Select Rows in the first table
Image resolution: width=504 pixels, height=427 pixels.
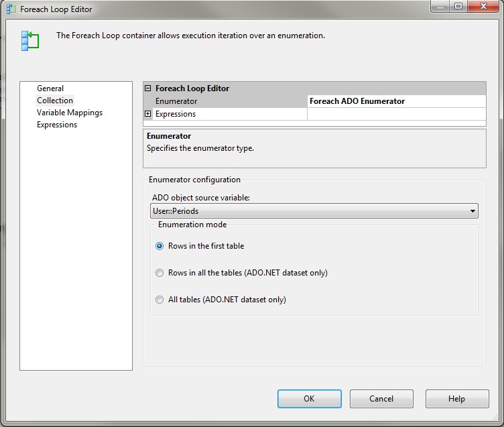coord(160,246)
